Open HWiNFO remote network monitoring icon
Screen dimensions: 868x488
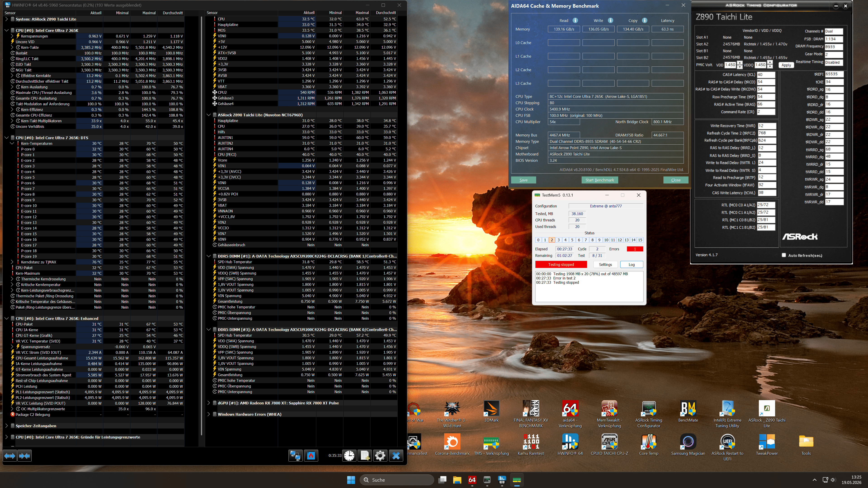(x=295, y=456)
